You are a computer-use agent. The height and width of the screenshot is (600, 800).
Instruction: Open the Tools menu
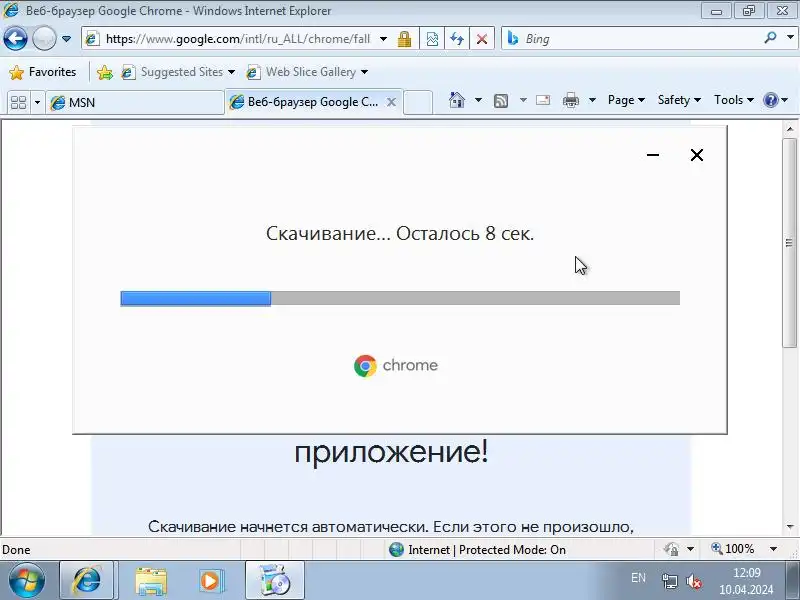click(x=734, y=100)
